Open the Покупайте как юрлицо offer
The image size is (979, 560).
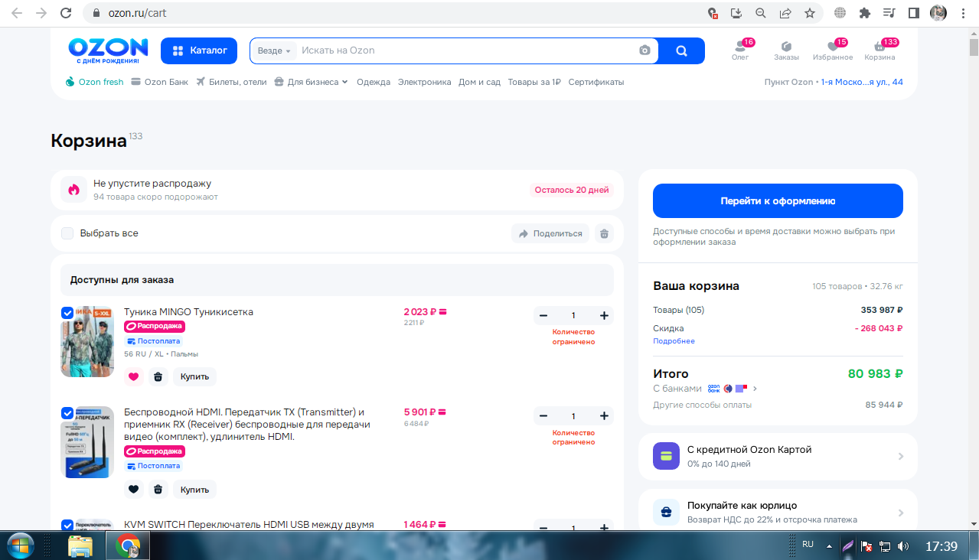click(778, 513)
